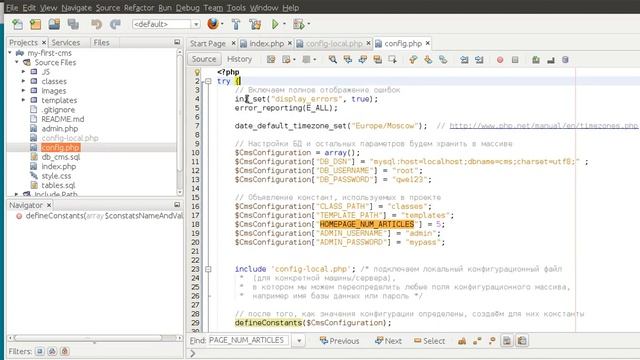Viewport: 640px width, 360px height.
Task: Click the Find text input field
Action: 248,340
